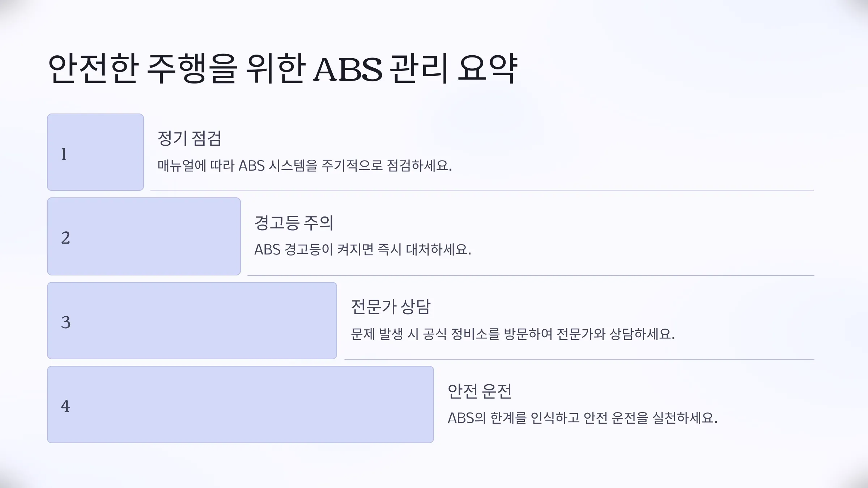Click the digit 2 in second block
868x488 pixels.
(x=65, y=238)
